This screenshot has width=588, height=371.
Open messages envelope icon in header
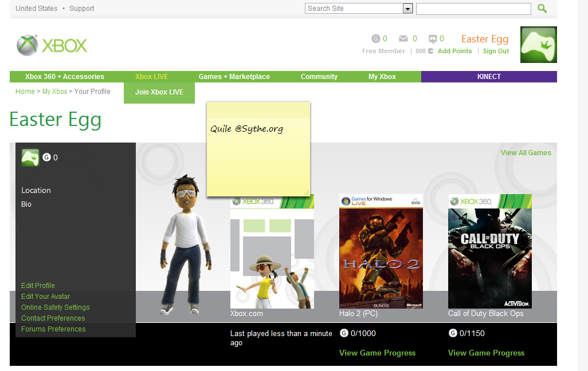pyautogui.click(x=403, y=38)
